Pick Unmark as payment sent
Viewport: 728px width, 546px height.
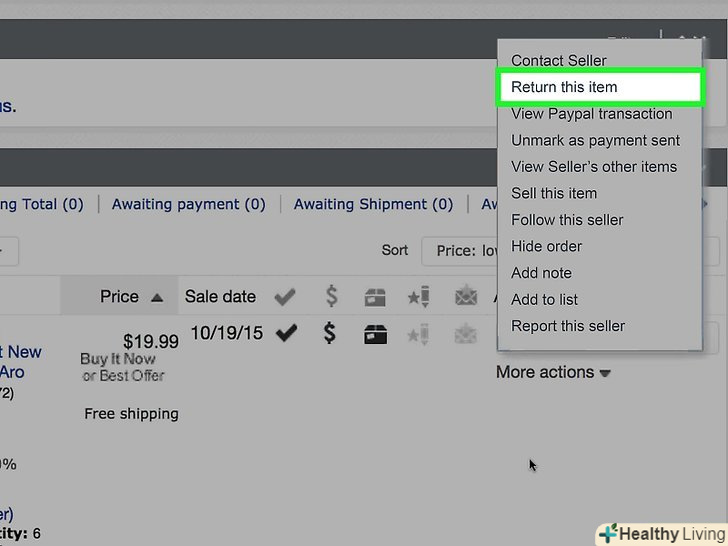click(x=595, y=141)
